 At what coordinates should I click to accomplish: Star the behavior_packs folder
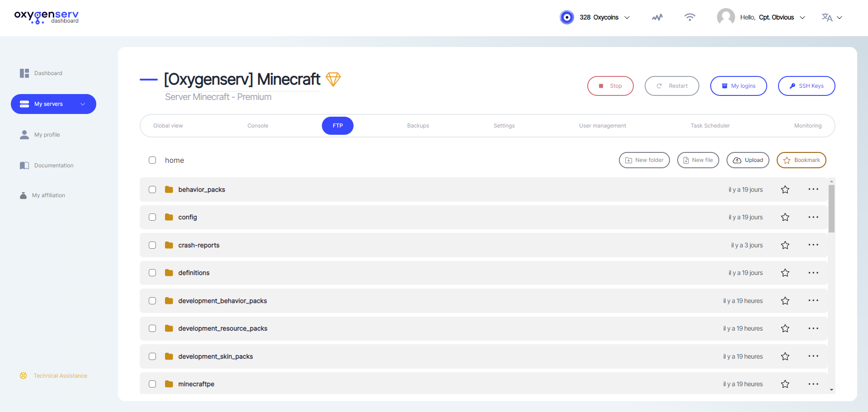(785, 189)
